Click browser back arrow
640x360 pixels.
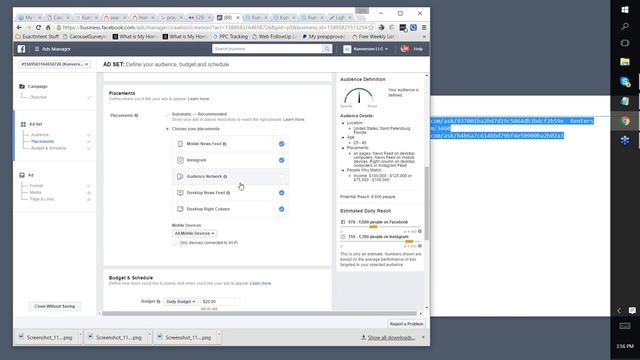coord(19,27)
